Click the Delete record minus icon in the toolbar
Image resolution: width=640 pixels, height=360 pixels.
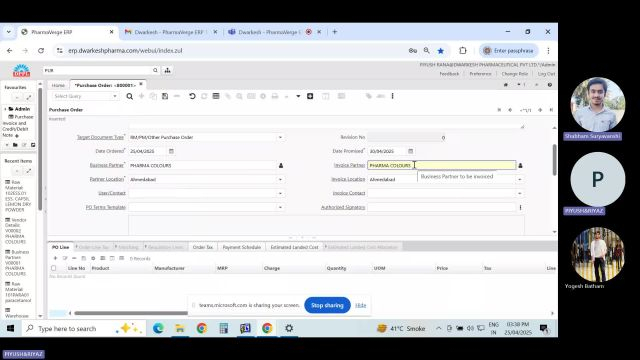click(177, 96)
